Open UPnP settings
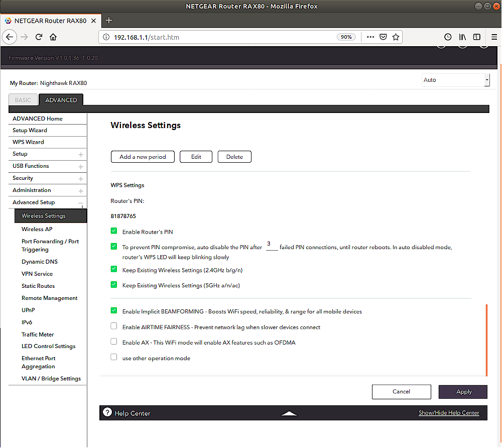Viewport: 502px width, 448px height. pos(28,310)
